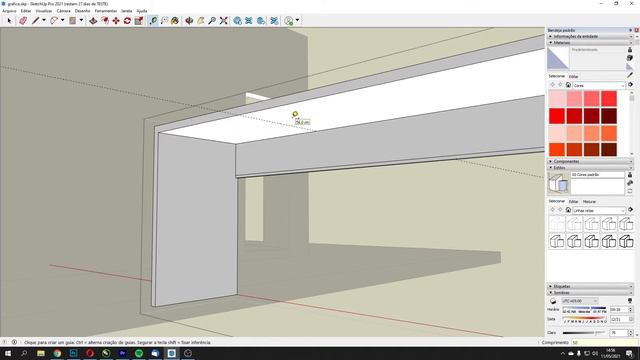
Task: Open the Editar menu
Action: pyautogui.click(x=26, y=11)
